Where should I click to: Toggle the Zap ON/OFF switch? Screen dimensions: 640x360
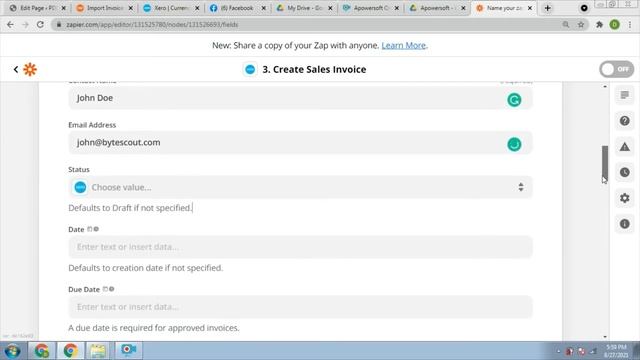616,69
